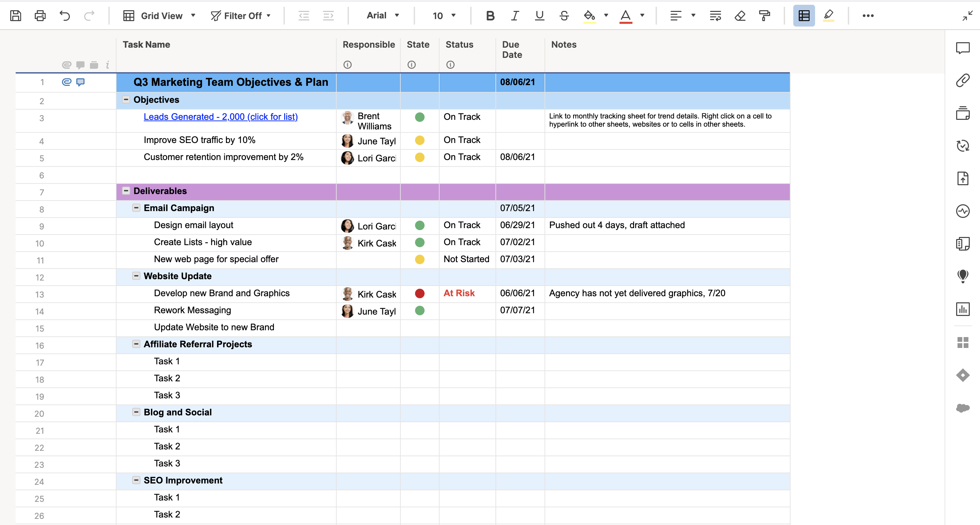Screen dimensions: 980x525
Task: Apply the red text color
Action: [x=625, y=16]
